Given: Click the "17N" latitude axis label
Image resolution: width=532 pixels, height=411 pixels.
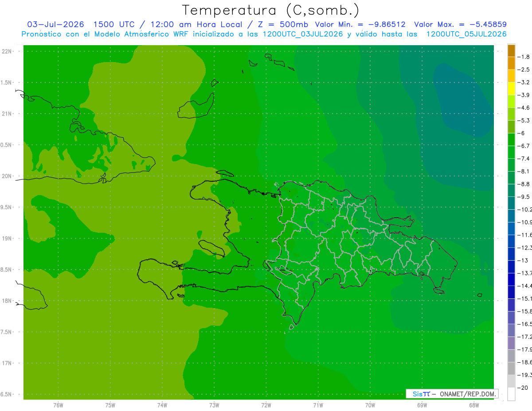Looking at the screenshot, I should [7, 363].
